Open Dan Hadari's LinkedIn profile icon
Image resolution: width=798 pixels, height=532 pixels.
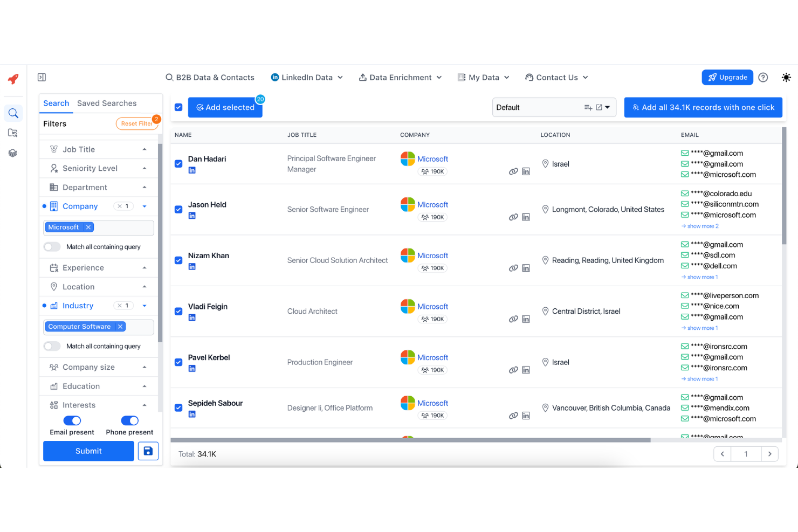pyautogui.click(x=192, y=170)
